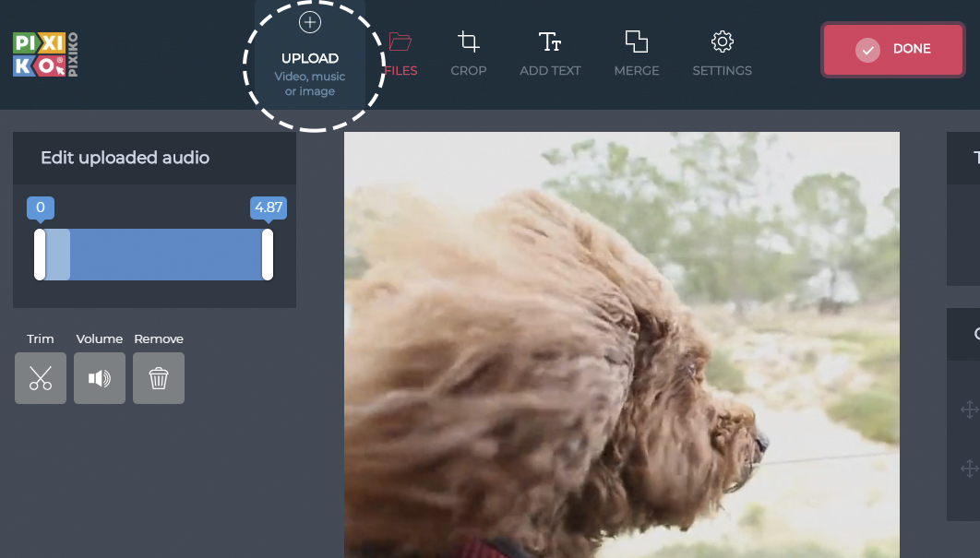Click the left audio trim handle

click(x=40, y=255)
